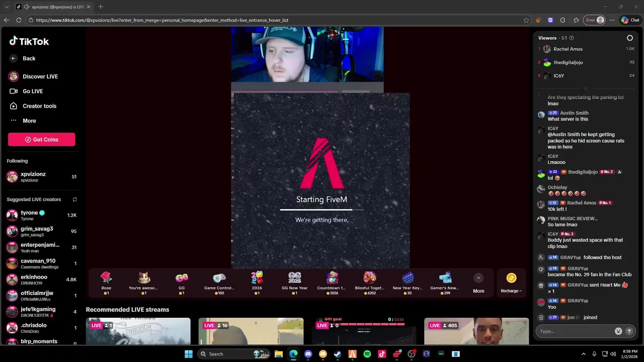This screenshot has width=644, height=362.
Task: Bookmark this page with star icon
Action: tap(526, 20)
